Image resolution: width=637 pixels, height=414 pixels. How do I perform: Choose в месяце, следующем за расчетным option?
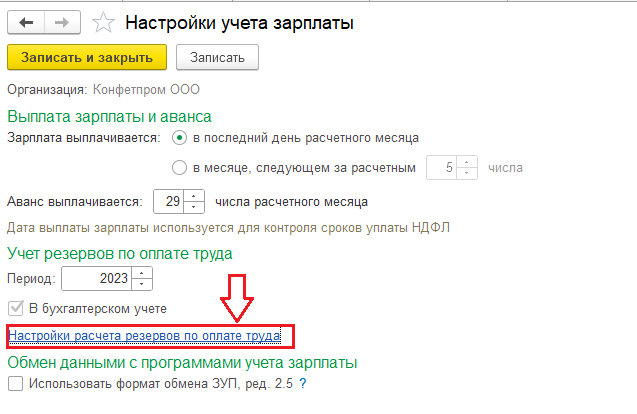(179, 167)
